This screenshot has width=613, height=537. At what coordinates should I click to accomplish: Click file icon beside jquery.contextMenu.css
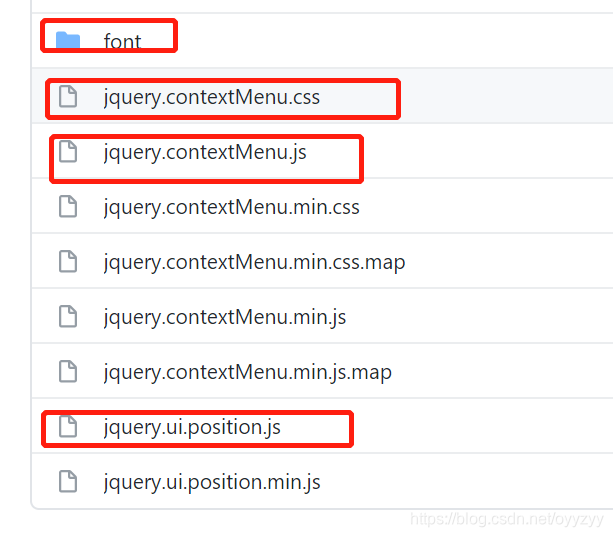pos(68,97)
